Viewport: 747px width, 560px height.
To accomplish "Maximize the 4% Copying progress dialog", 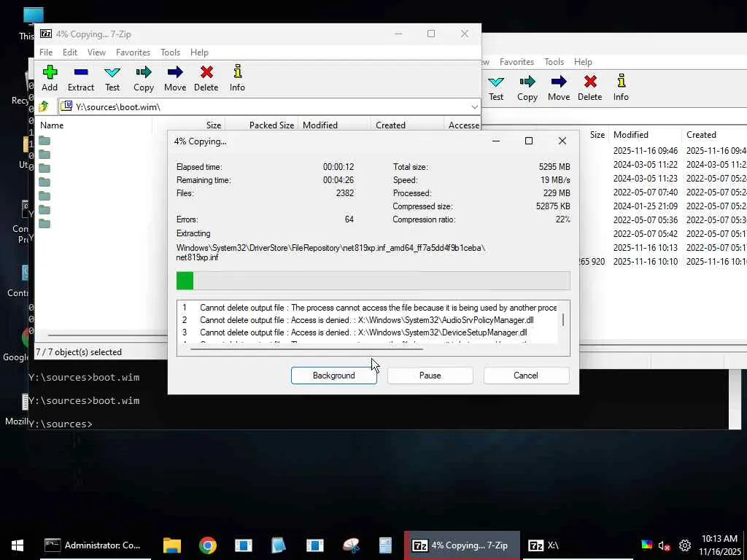I will pos(529,141).
